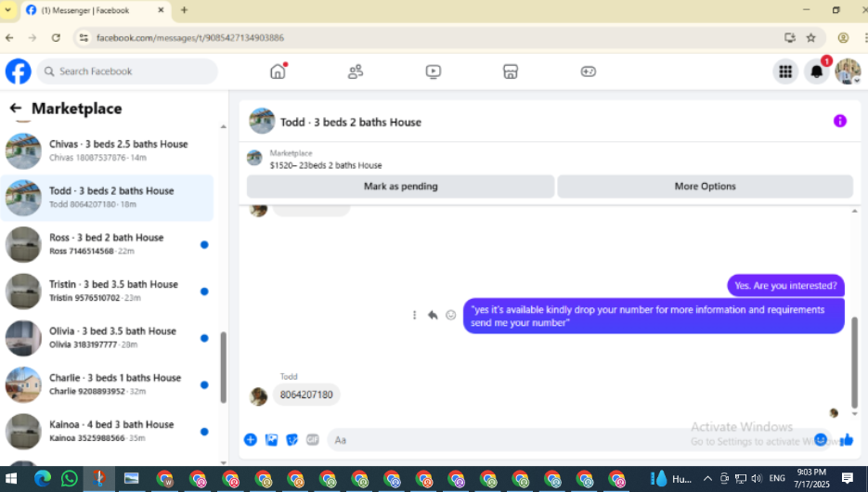Click the conversation list scrollbar
The width and height of the screenshot is (868, 492).
pos(223,368)
